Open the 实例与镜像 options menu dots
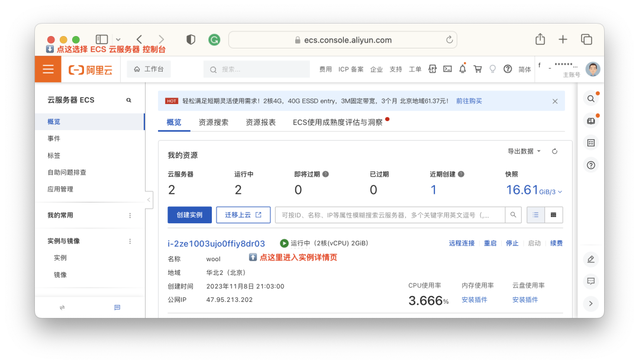The width and height of the screenshot is (639, 364). point(130,241)
